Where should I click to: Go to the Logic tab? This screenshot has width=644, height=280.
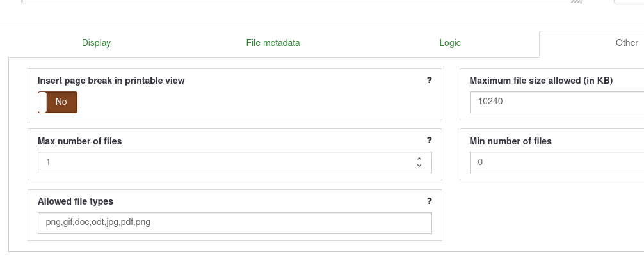(450, 43)
